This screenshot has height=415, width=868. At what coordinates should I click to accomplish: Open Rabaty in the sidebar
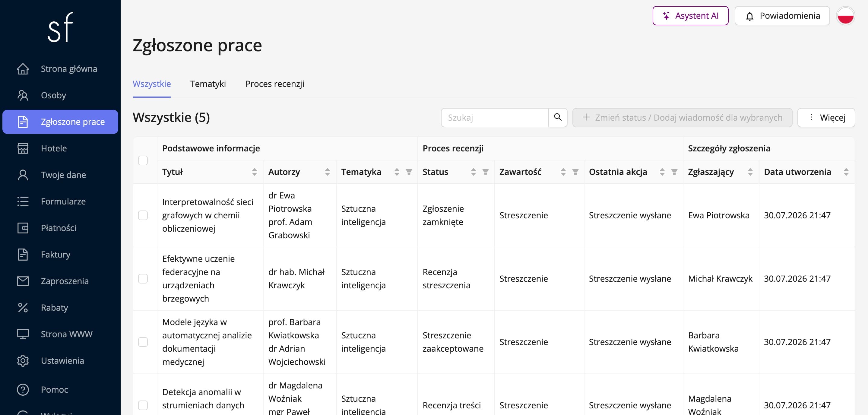60,308
